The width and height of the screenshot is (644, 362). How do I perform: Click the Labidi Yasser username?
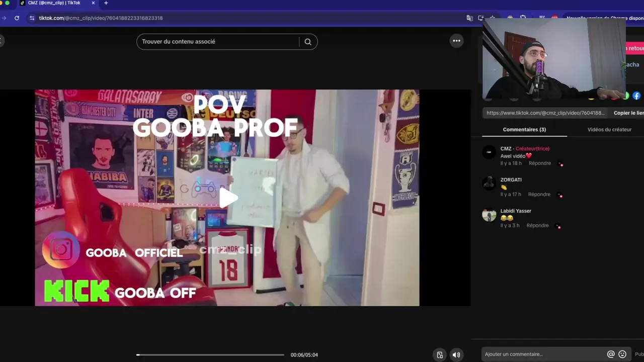(x=516, y=211)
